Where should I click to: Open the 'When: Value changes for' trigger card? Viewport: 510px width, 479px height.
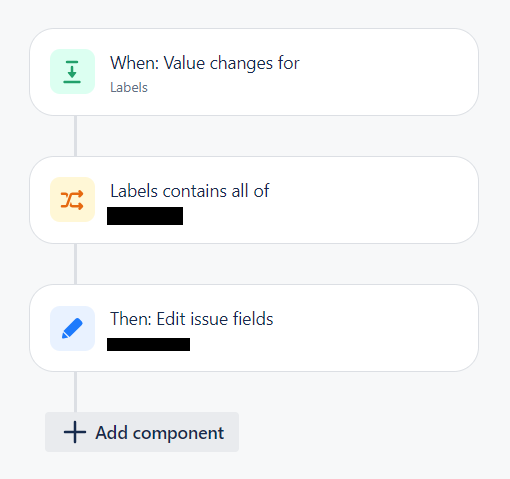pos(254,72)
